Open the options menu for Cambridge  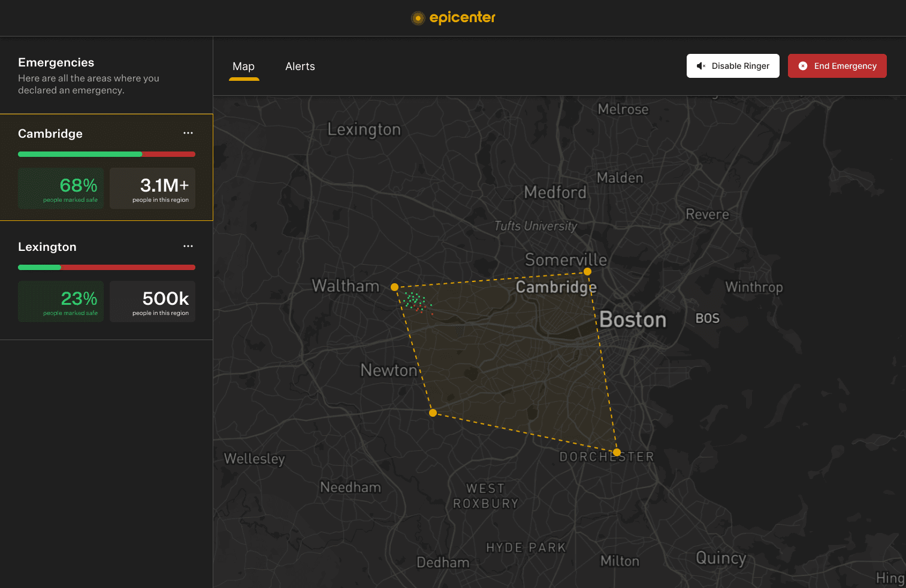click(x=188, y=133)
